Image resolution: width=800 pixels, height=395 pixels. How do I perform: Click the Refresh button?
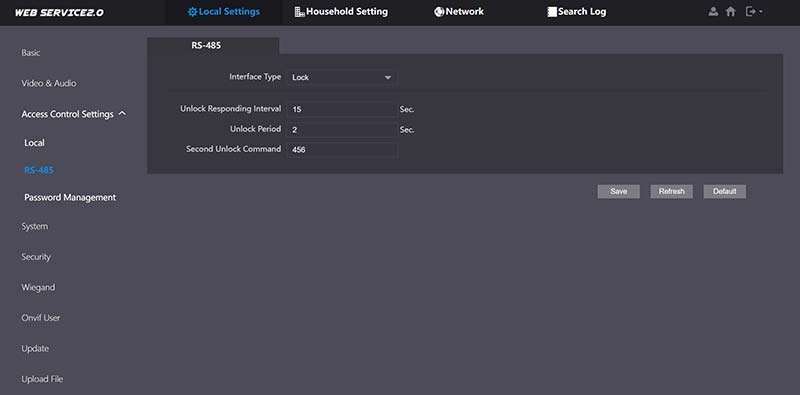coord(671,191)
